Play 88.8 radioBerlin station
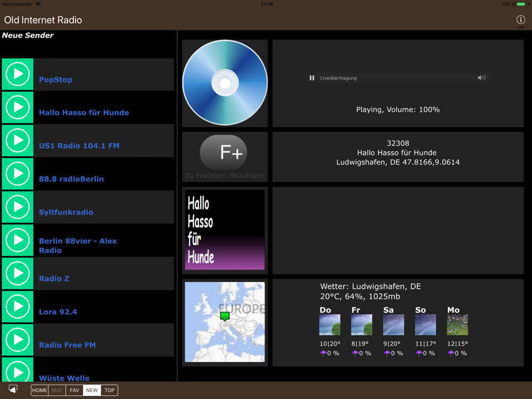Viewport: 532px width, 399px height. [x=18, y=174]
